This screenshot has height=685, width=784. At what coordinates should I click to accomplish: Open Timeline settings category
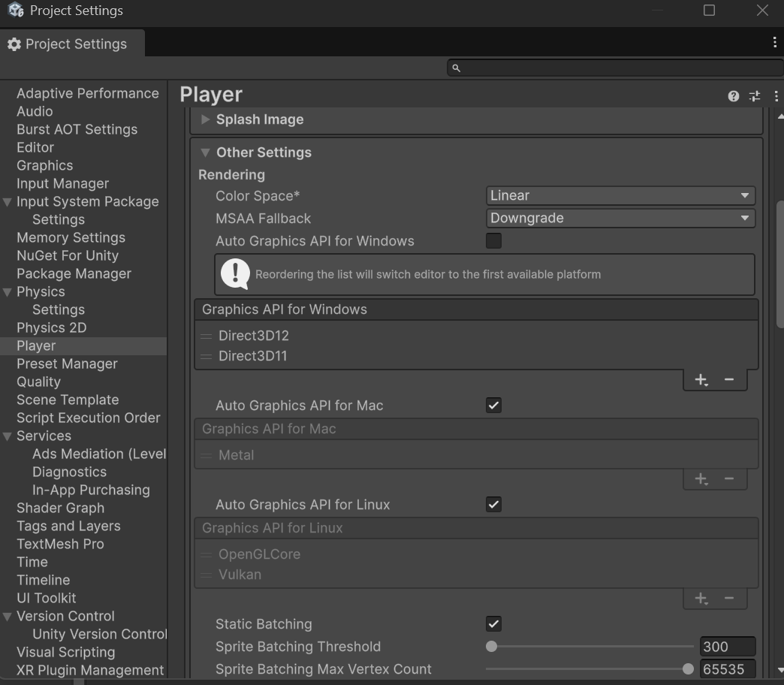pos(43,580)
